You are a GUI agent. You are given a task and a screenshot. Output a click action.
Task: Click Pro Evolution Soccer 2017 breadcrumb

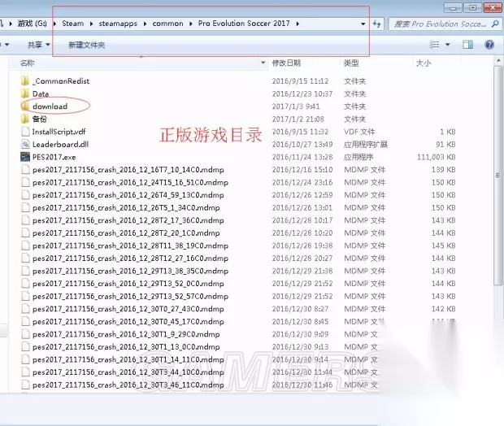[244, 24]
